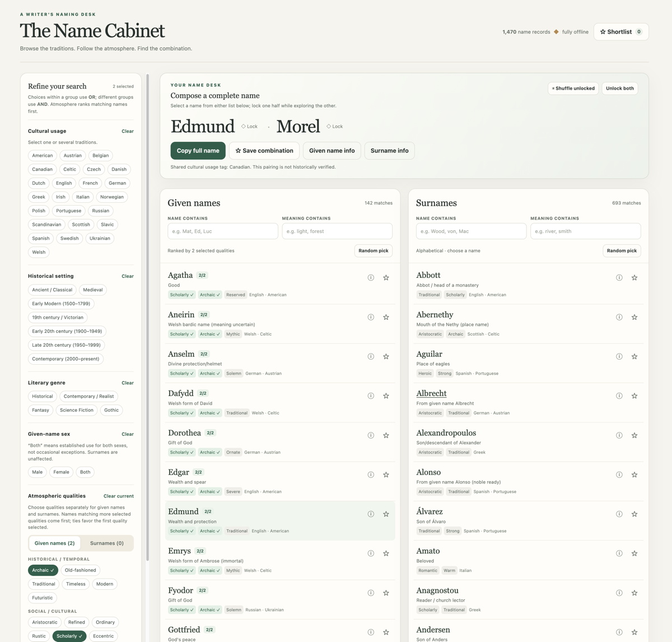Deselect the Archaic quality chip

tap(43, 570)
